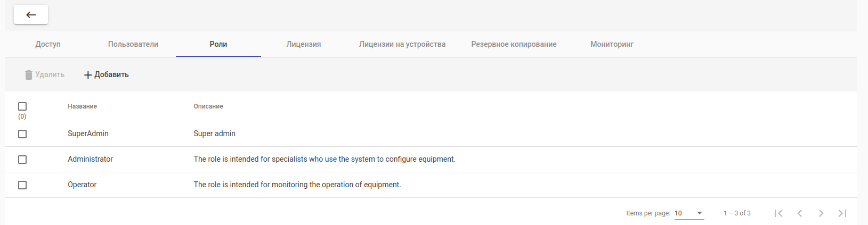Toggle the select-all checkbox in header
The height and width of the screenshot is (225, 868).
click(22, 106)
